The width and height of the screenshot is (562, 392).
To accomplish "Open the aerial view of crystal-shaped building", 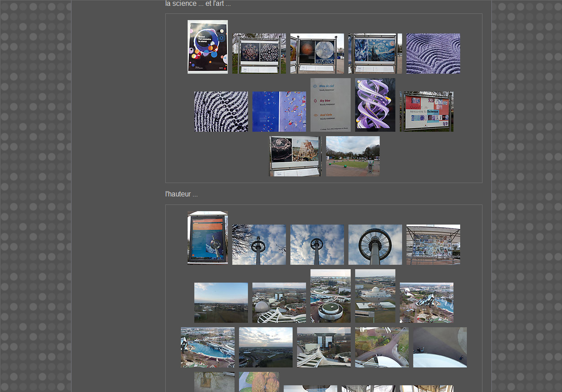I will pos(426,303).
